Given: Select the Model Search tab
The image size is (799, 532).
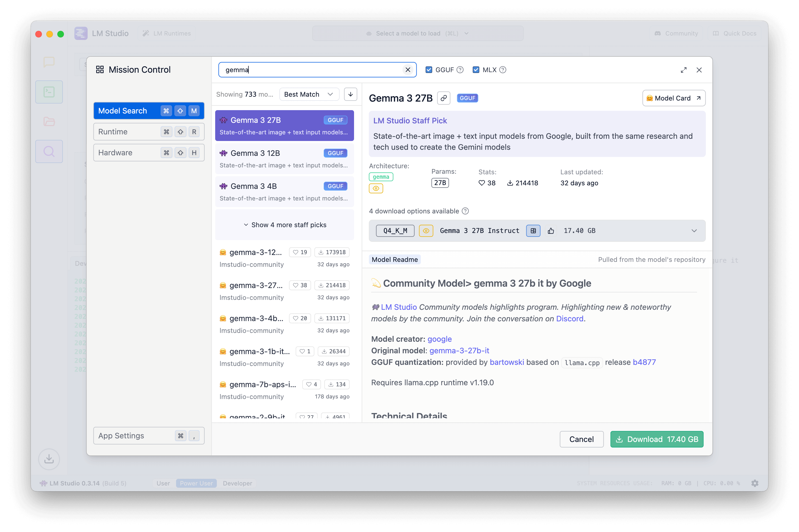Looking at the screenshot, I should click(x=149, y=111).
